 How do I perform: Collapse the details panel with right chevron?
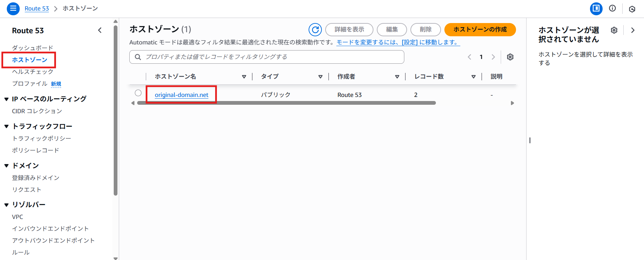[x=632, y=30]
